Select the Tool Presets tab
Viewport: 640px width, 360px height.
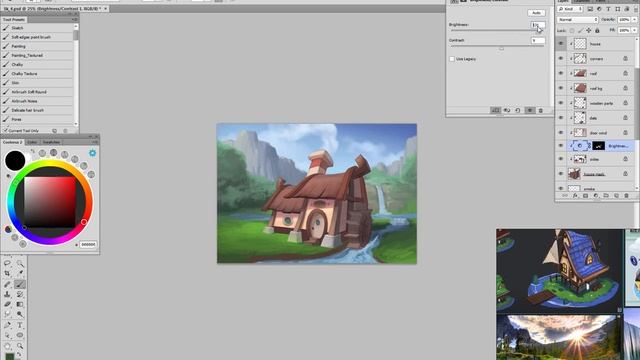14,19
